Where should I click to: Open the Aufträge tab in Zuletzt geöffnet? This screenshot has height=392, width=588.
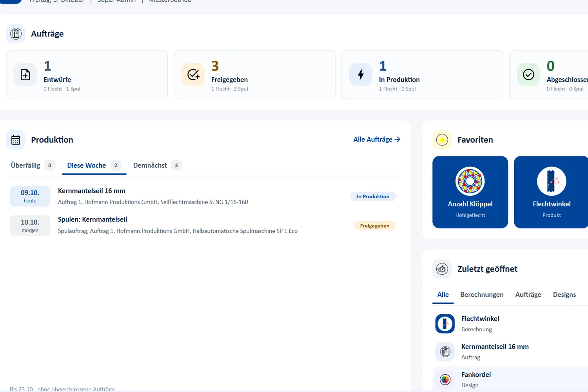point(528,295)
